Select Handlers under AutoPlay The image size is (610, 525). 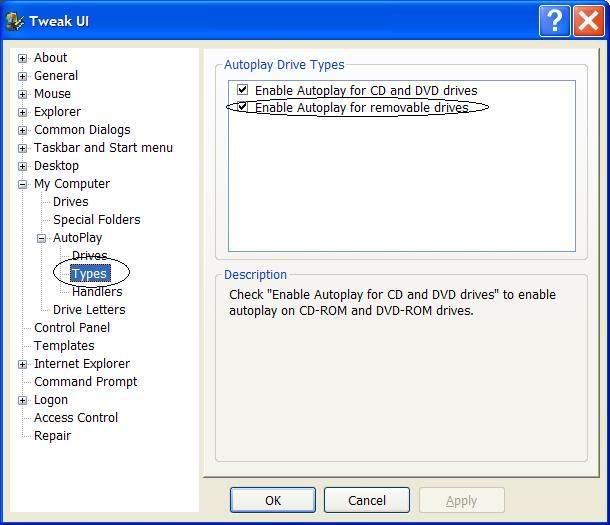[97, 292]
